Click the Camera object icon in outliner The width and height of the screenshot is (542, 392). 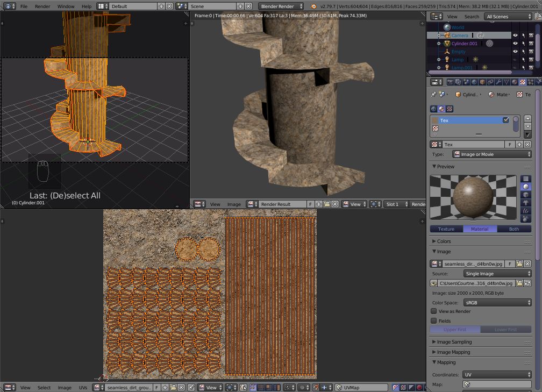pos(447,35)
